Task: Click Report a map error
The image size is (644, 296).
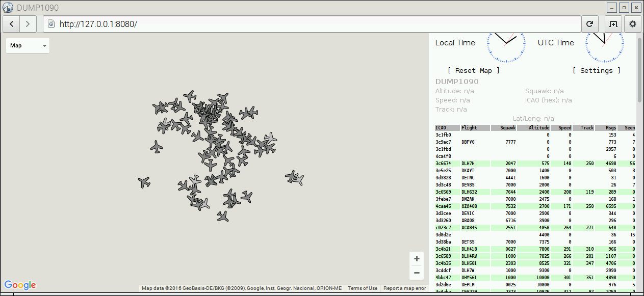Action: (x=404, y=288)
